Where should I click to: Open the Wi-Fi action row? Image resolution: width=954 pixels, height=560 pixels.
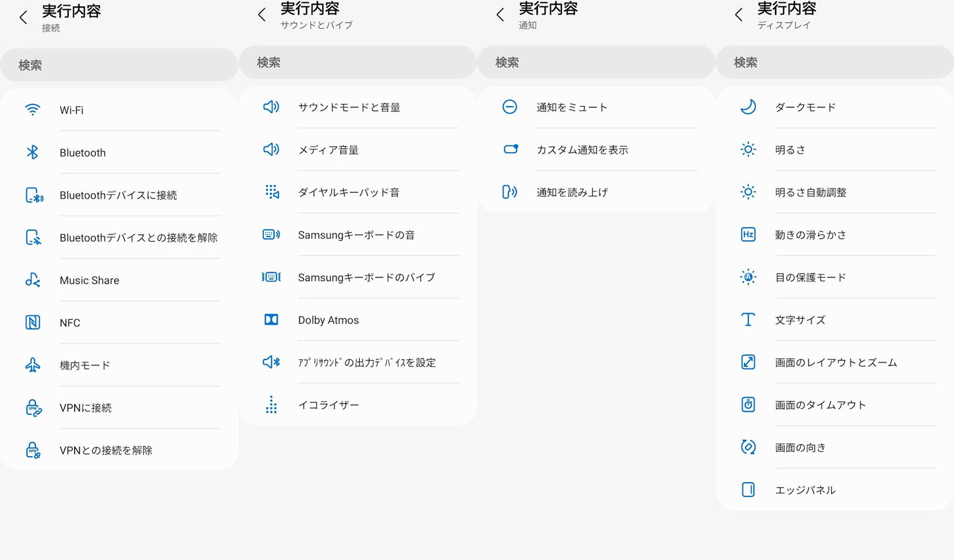[119, 110]
